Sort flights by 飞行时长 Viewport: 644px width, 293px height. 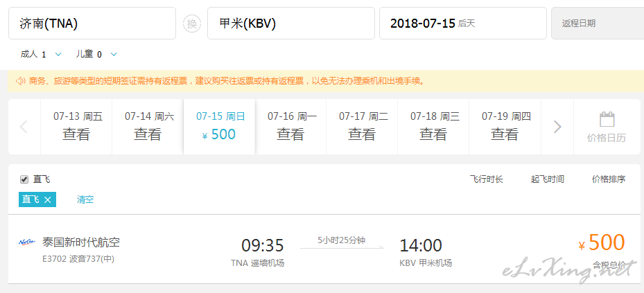coord(486,179)
